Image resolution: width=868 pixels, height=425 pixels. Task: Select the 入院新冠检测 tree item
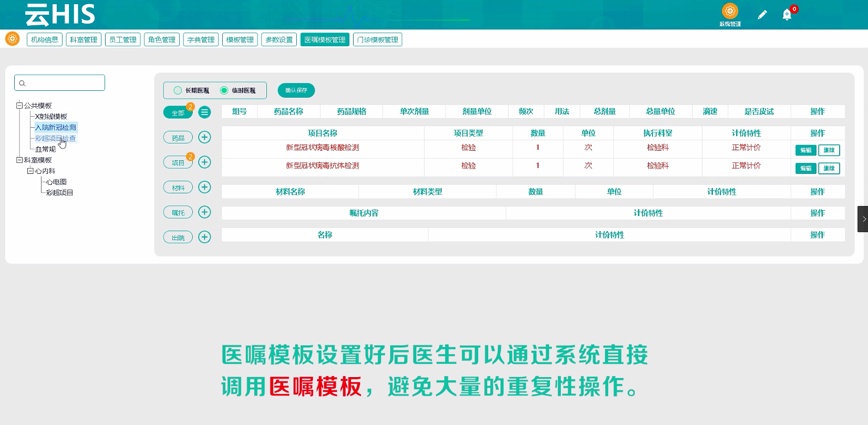55,127
